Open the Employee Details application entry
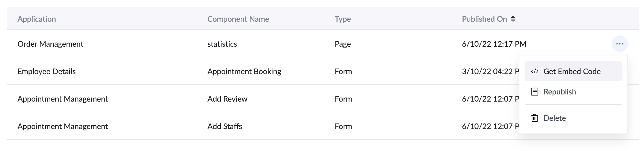Image resolution: width=644 pixels, height=151 pixels. coord(47,71)
